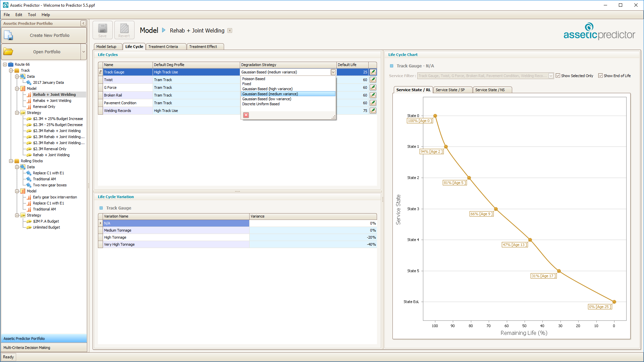
Task: Click the Route 66 portfolio icon
Action: pyautogui.click(x=11, y=64)
